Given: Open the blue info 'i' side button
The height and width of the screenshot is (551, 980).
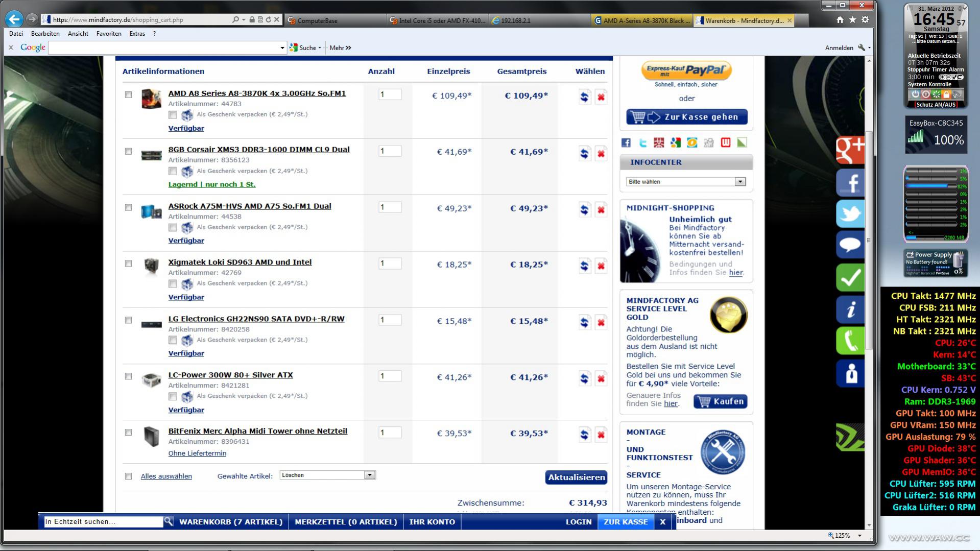Looking at the screenshot, I should [x=850, y=309].
